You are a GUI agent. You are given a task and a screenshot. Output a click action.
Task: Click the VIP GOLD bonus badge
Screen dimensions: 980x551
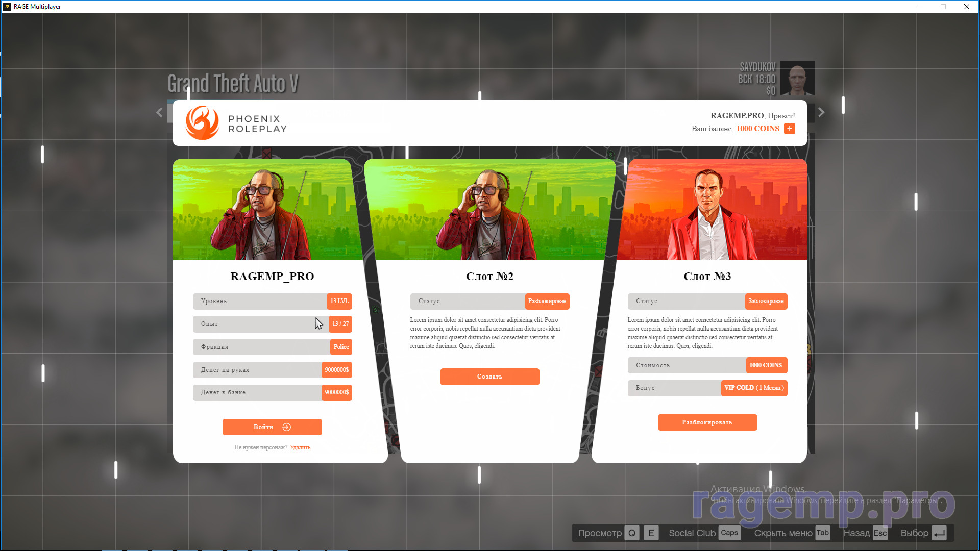[x=754, y=388]
